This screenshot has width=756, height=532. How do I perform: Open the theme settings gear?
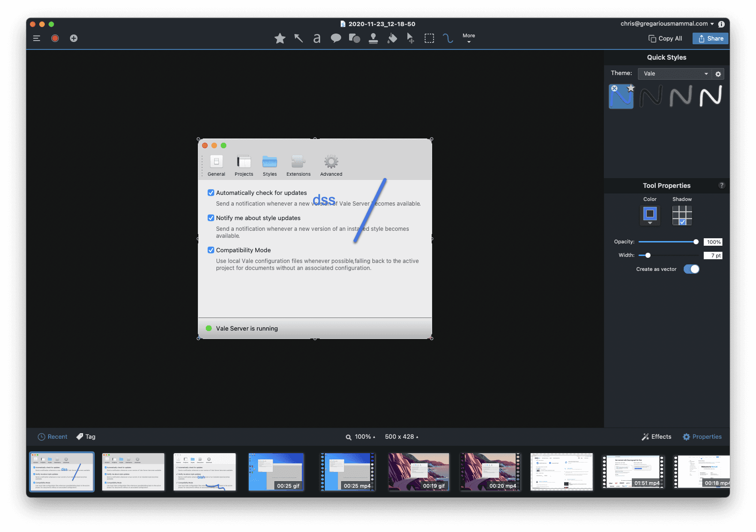click(718, 74)
